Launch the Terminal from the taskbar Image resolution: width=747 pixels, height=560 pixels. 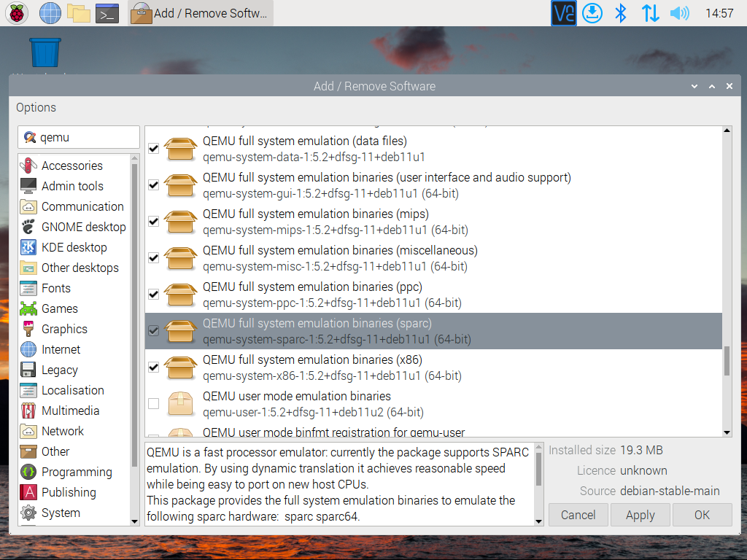pyautogui.click(x=107, y=13)
